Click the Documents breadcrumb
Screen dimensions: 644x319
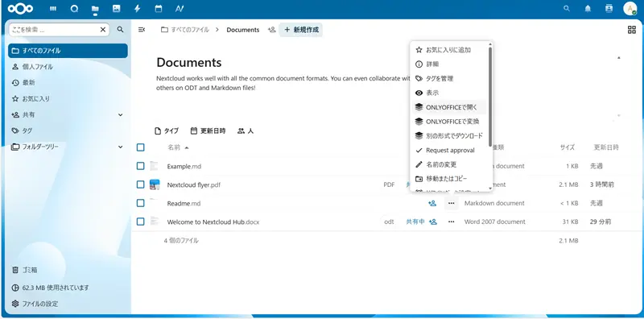click(x=243, y=30)
